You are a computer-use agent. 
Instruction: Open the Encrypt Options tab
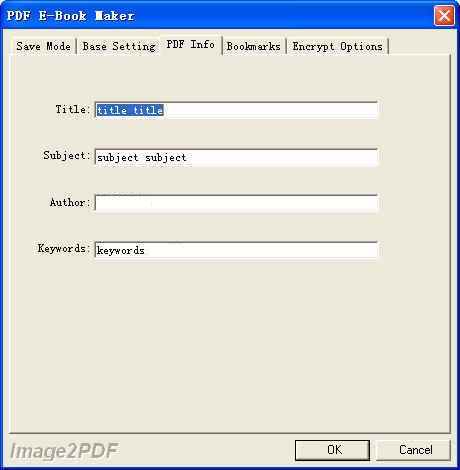[x=337, y=46]
